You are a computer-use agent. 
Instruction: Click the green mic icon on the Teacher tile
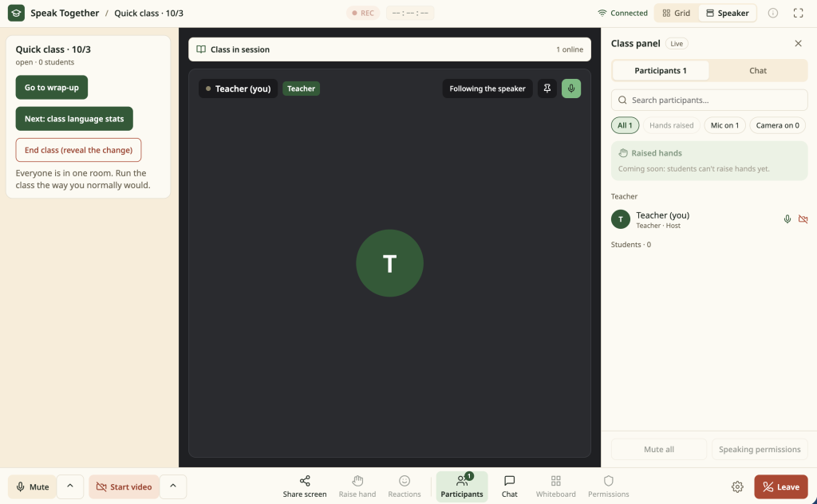click(571, 89)
